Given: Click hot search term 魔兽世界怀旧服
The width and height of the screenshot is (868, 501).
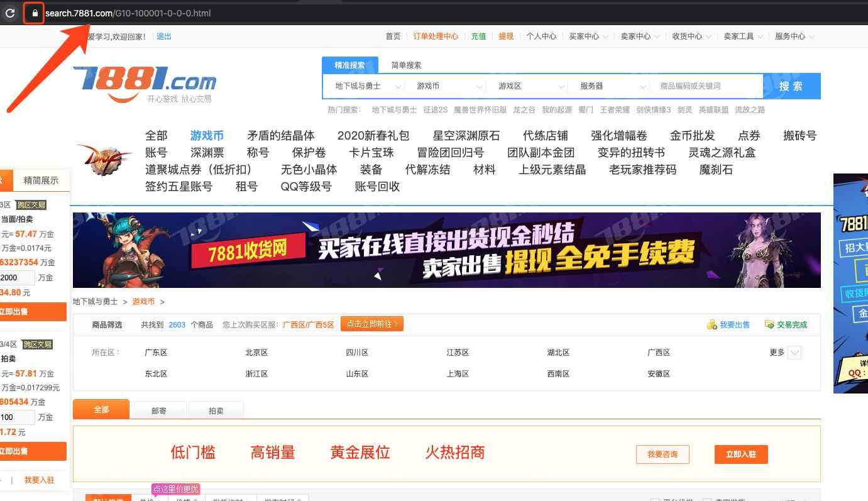Looking at the screenshot, I should coord(480,110).
